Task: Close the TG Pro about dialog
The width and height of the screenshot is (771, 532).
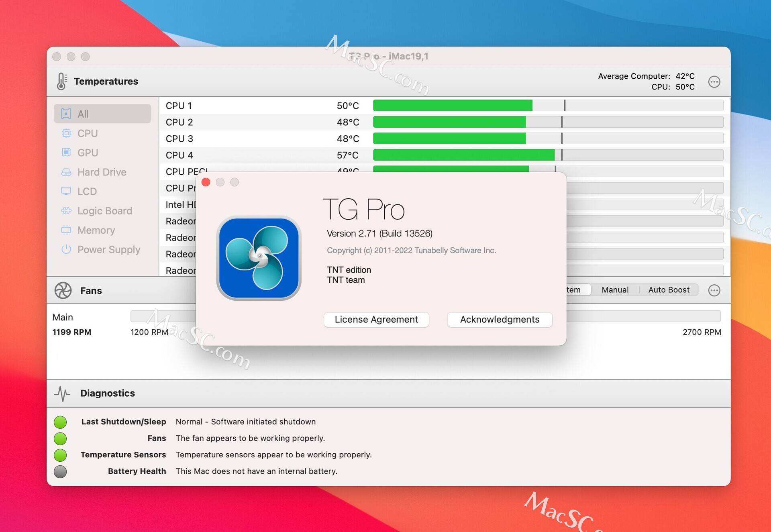Action: [206, 182]
